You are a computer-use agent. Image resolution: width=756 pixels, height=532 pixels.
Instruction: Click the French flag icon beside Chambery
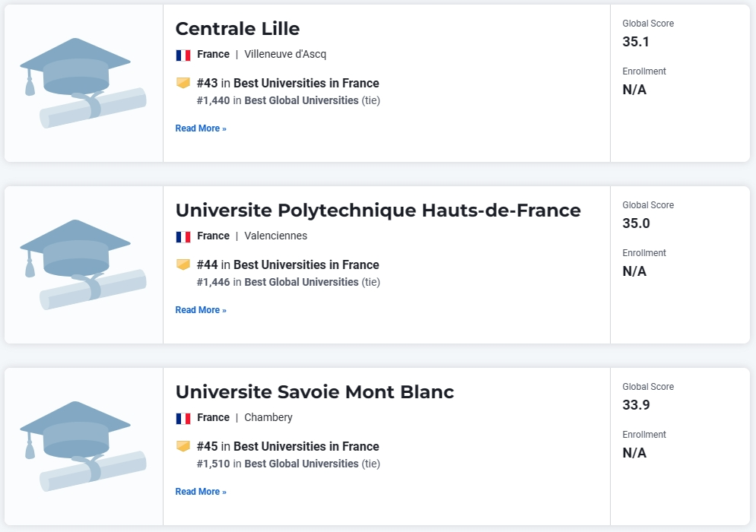(x=183, y=418)
